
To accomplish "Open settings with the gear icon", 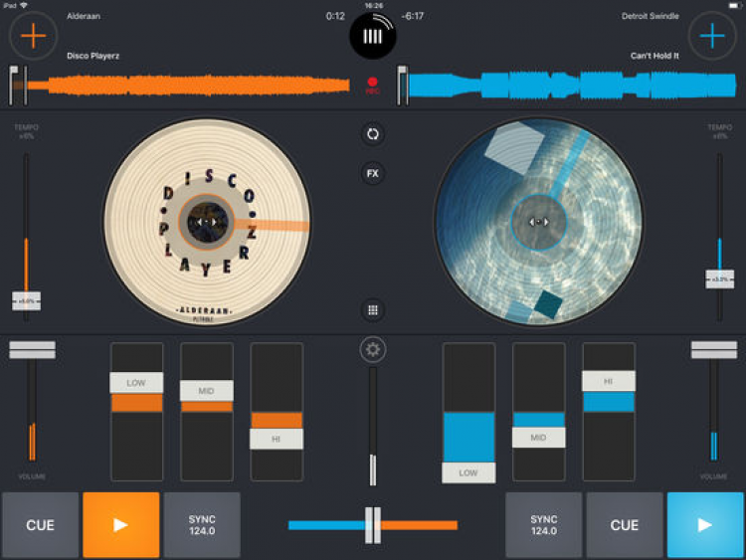I will [x=373, y=350].
